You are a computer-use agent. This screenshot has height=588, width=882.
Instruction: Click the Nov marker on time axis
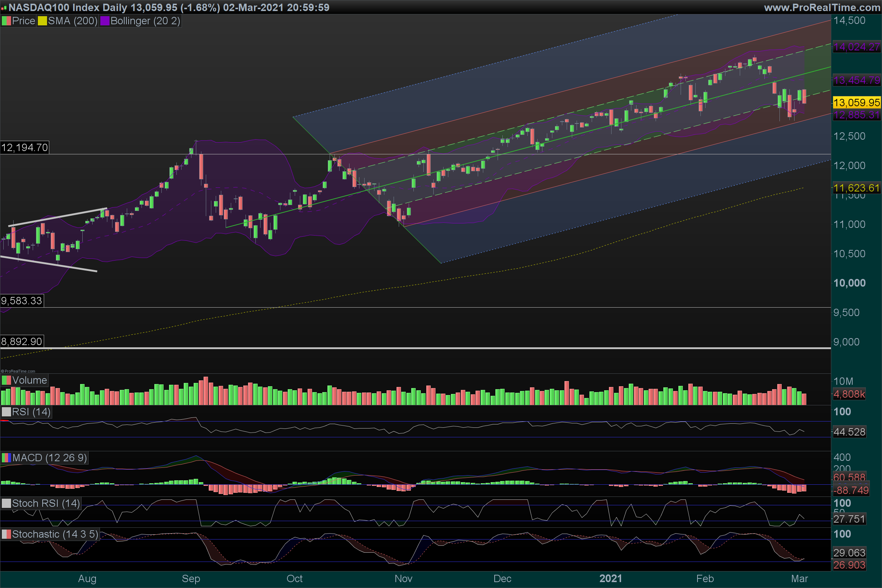tap(403, 578)
